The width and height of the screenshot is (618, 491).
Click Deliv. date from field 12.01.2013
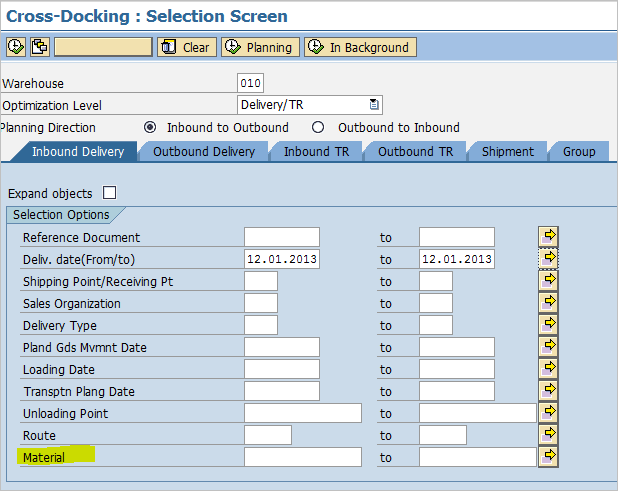[282, 259]
